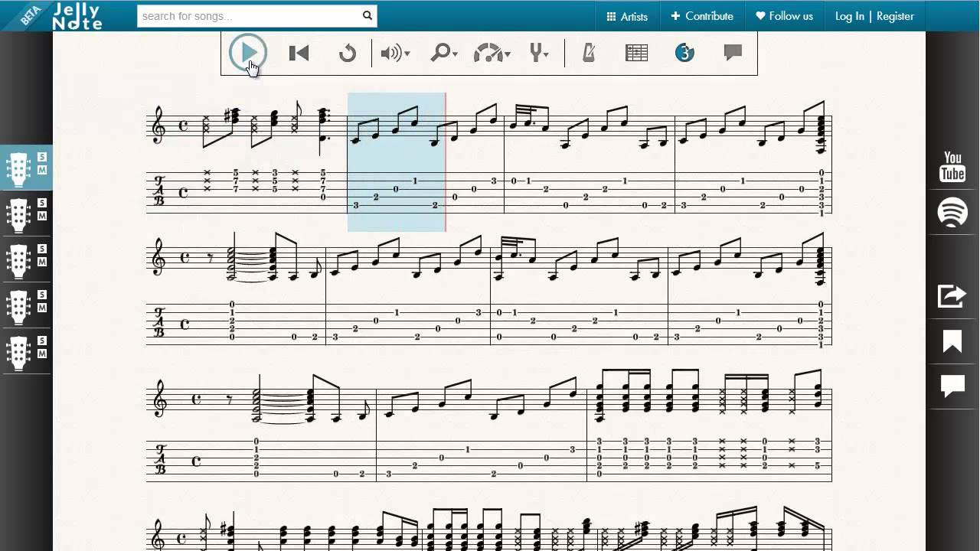The height and width of the screenshot is (551, 980).
Task: Click the circular-arrow loop icon
Action: pos(348,53)
